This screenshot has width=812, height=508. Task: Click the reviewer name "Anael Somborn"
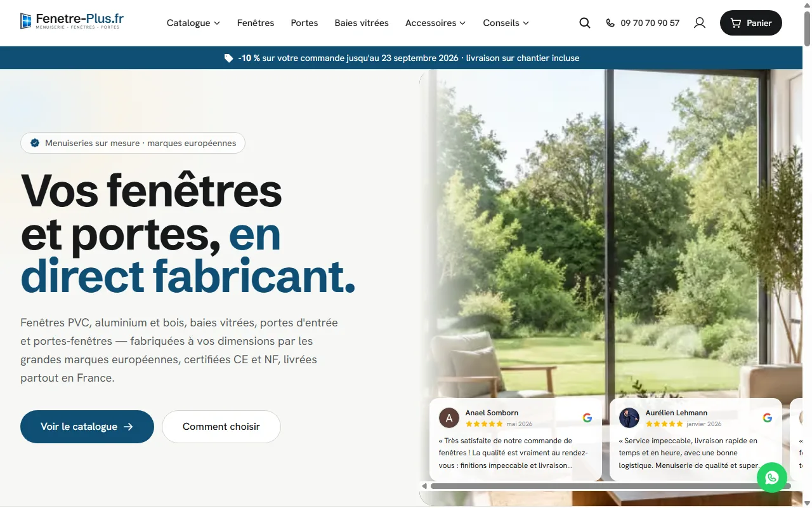[x=492, y=413]
